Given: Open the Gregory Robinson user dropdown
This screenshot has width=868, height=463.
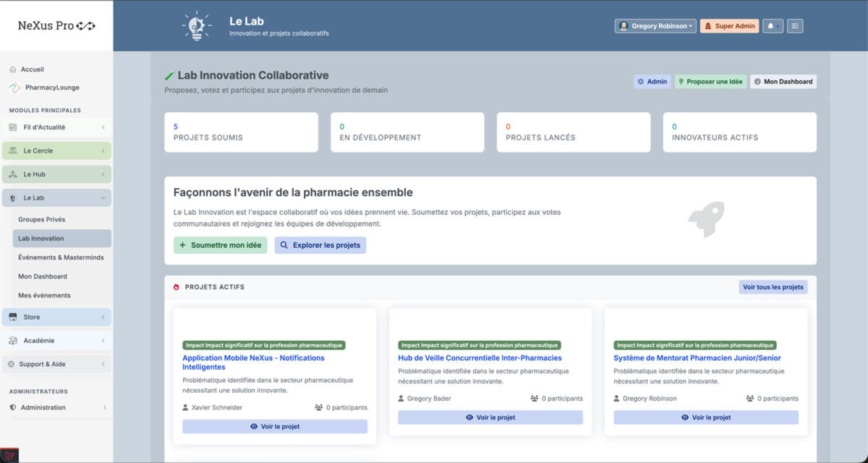Looking at the screenshot, I should point(655,25).
